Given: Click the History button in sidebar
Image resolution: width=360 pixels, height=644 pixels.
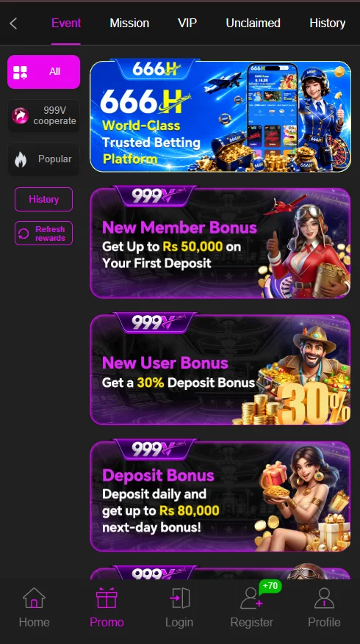Looking at the screenshot, I should coord(43,199).
